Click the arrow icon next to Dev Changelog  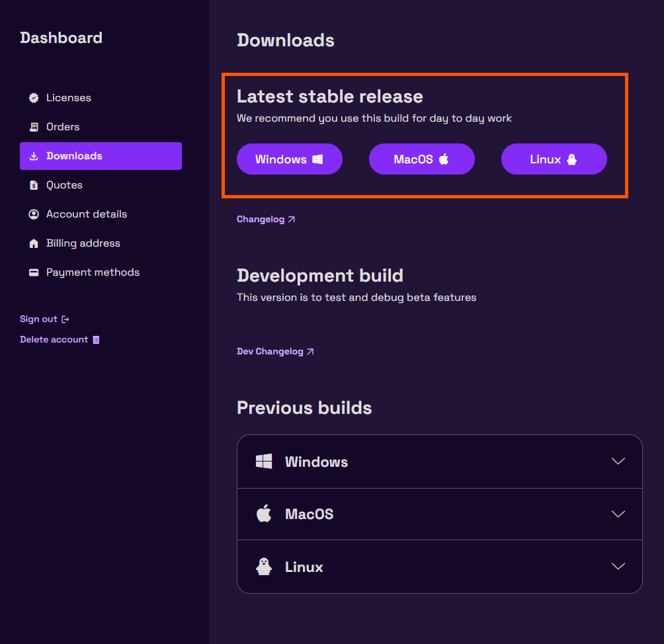point(310,352)
